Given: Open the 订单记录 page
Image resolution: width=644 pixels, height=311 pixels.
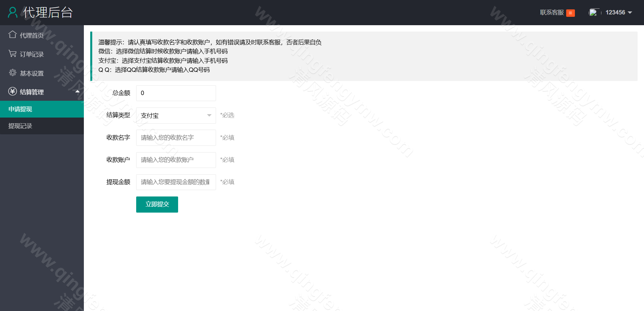Looking at the screenshot, I should 31,54.
